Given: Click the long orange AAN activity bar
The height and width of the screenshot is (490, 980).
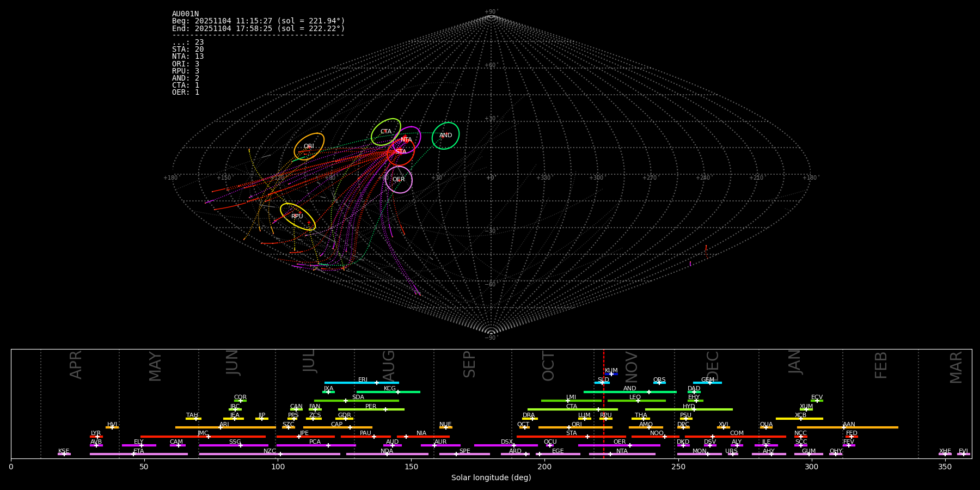Looking at the screenshot, I should pyautogui.click(x=847, y=427).
